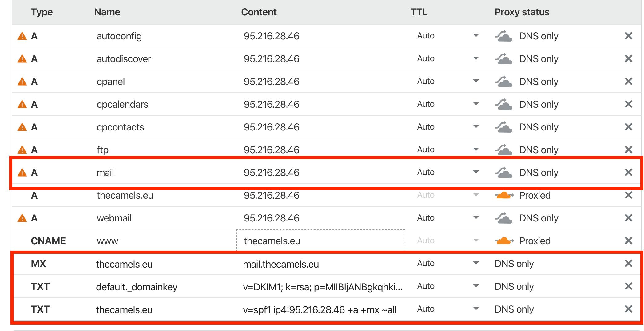Edit content field of www CNAME record
644x331 pixels.
[321, 241]
